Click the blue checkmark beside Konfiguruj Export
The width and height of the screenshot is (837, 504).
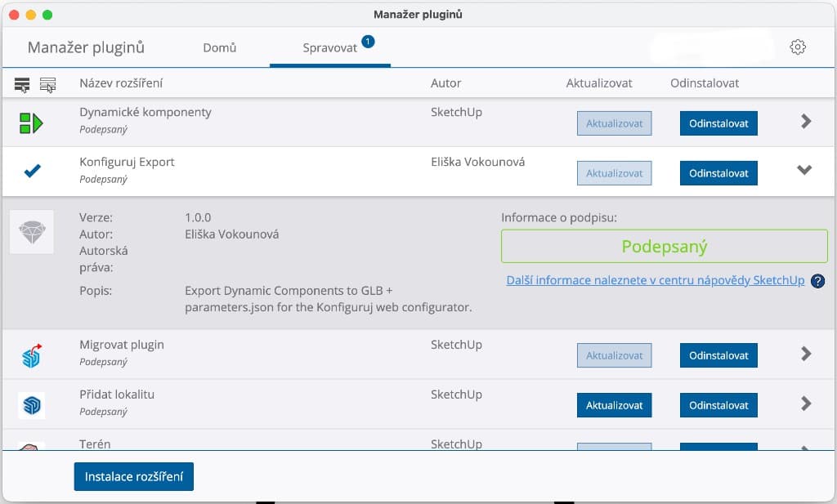(32, 171)
